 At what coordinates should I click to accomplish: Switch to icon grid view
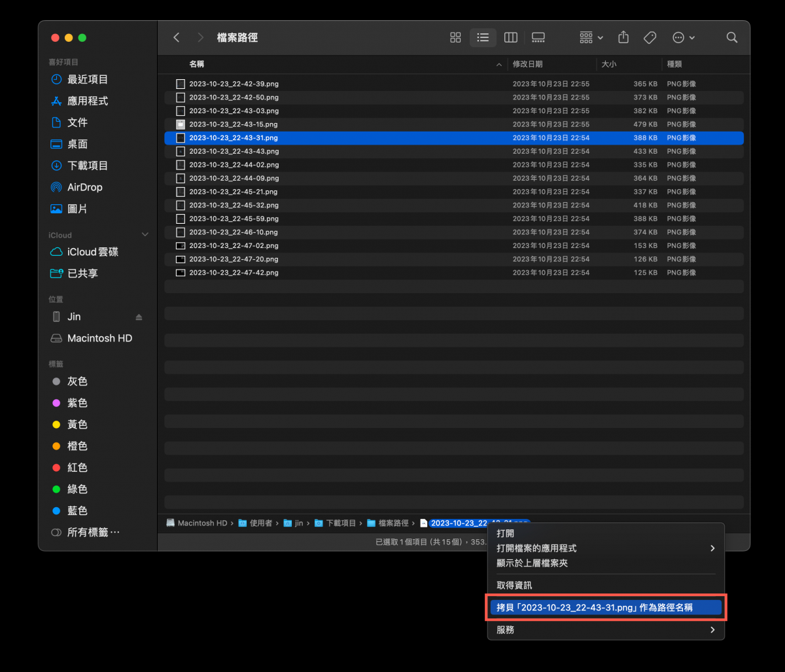(455, 37)
